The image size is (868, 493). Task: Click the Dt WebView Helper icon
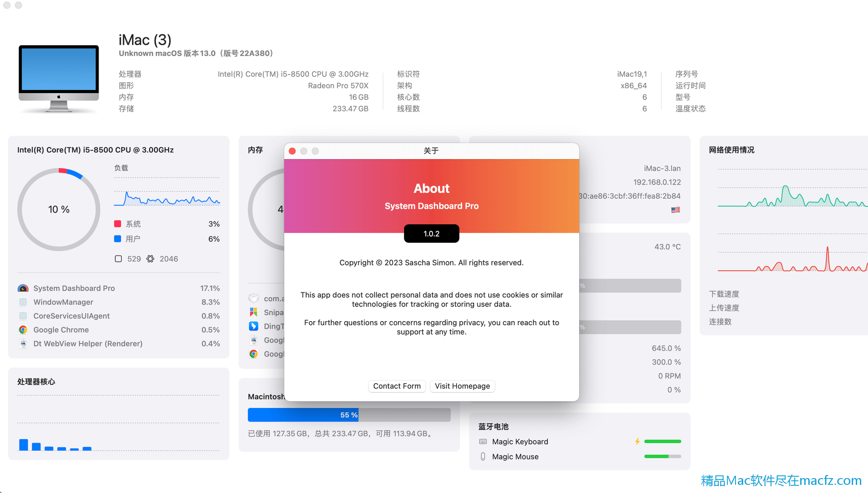pyautogui.click(x=23, y=344)
